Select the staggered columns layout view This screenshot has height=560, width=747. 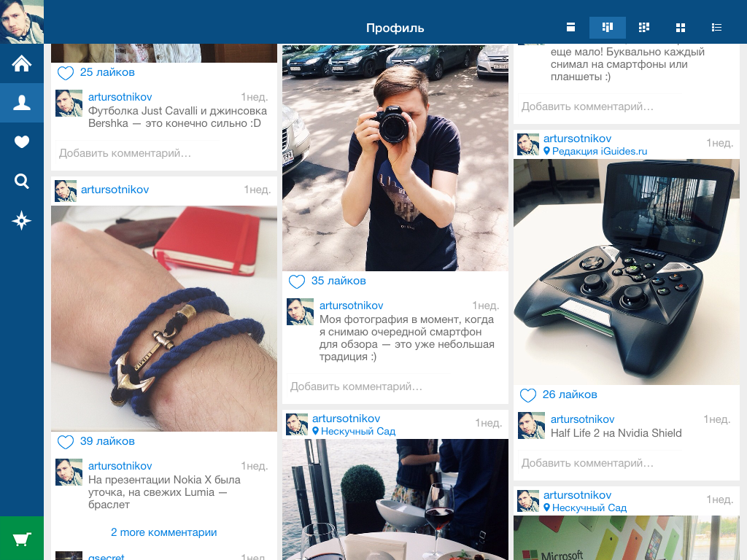coord(608,27)
